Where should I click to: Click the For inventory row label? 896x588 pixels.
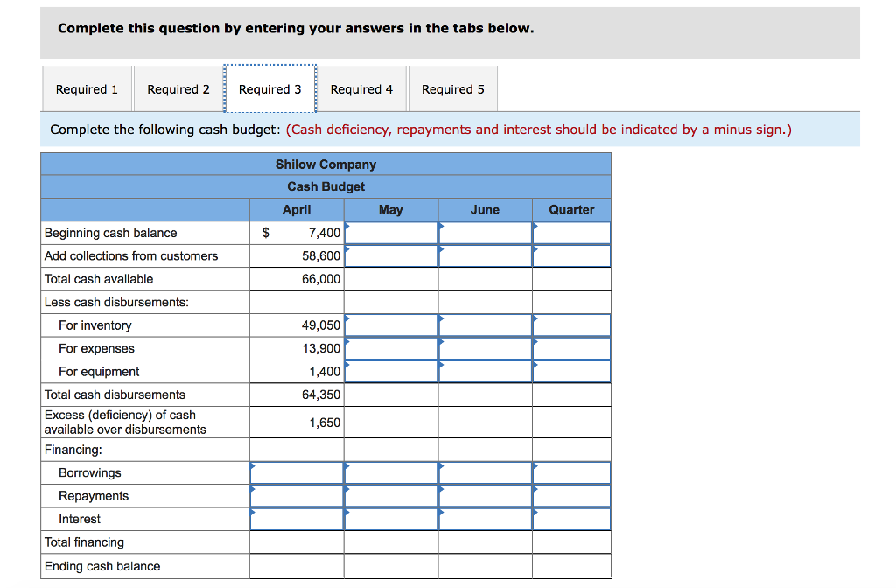94,325
